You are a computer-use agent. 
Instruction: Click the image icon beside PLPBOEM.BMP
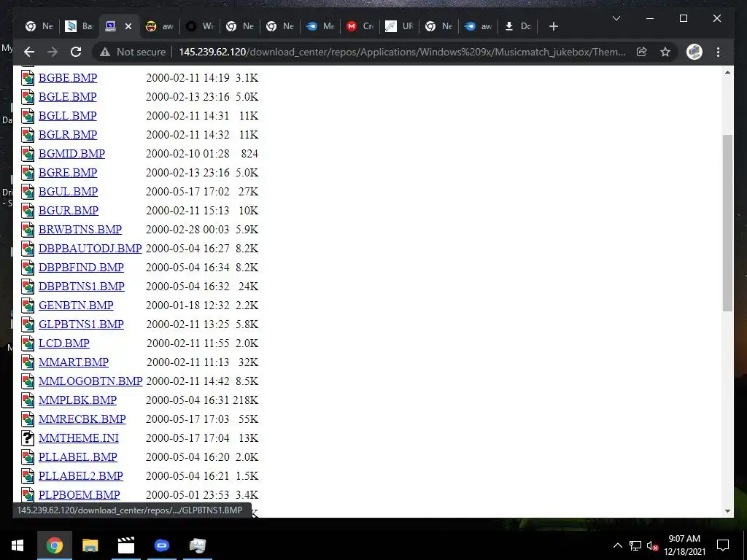click(x=28, y=495)
